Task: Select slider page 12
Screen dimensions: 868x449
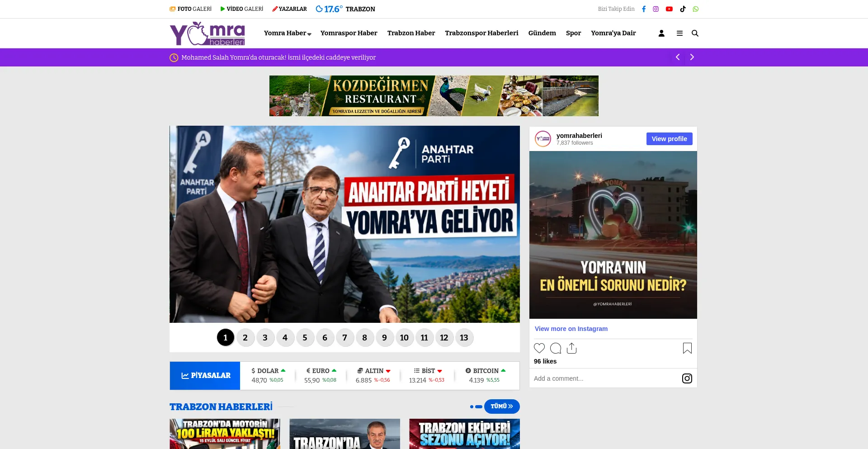Action: click(444, 337)
